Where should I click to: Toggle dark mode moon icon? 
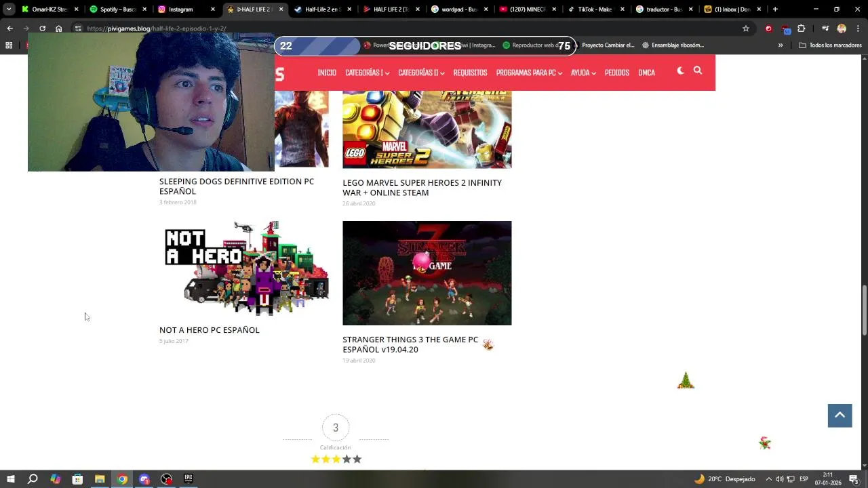click(680, 70)
